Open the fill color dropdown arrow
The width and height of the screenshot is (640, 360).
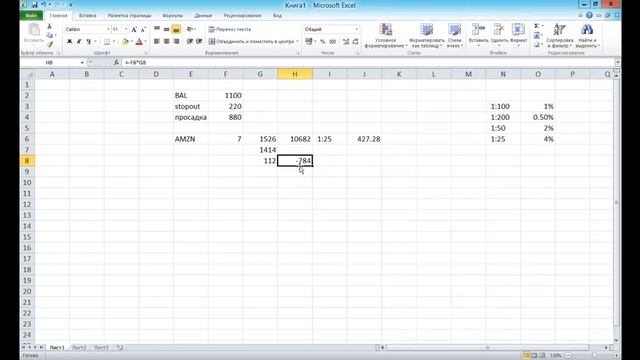pos(131,42)
